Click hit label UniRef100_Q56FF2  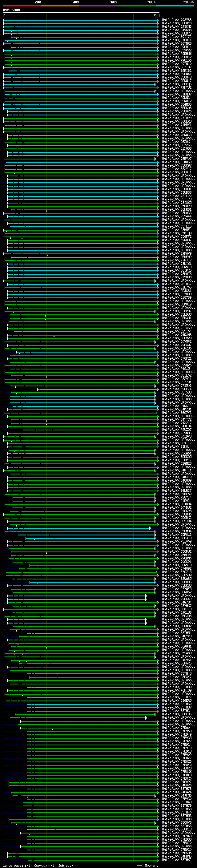[177, 236]
